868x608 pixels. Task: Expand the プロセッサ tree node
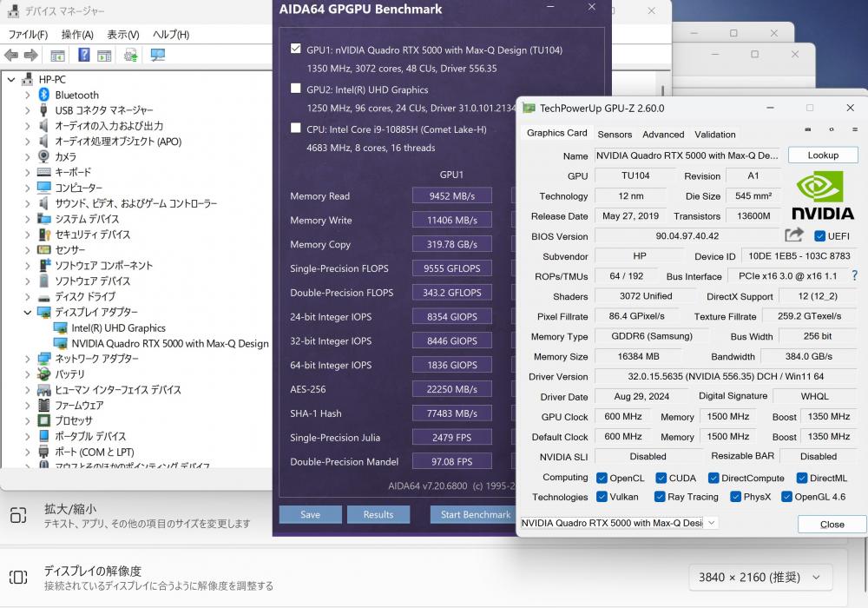[x=27, y=420]
